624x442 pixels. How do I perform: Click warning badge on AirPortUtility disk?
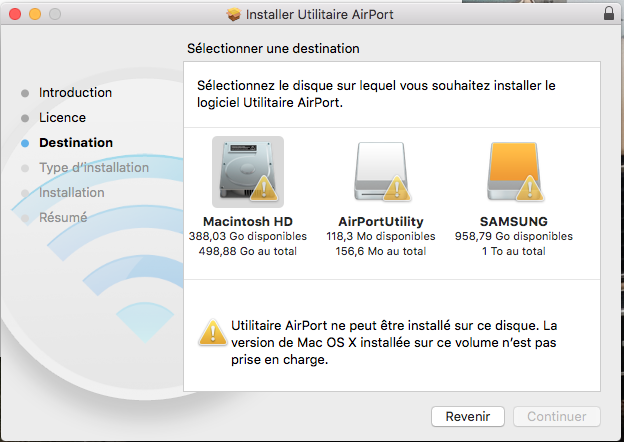pyautogui.click(x=397, y=189)
